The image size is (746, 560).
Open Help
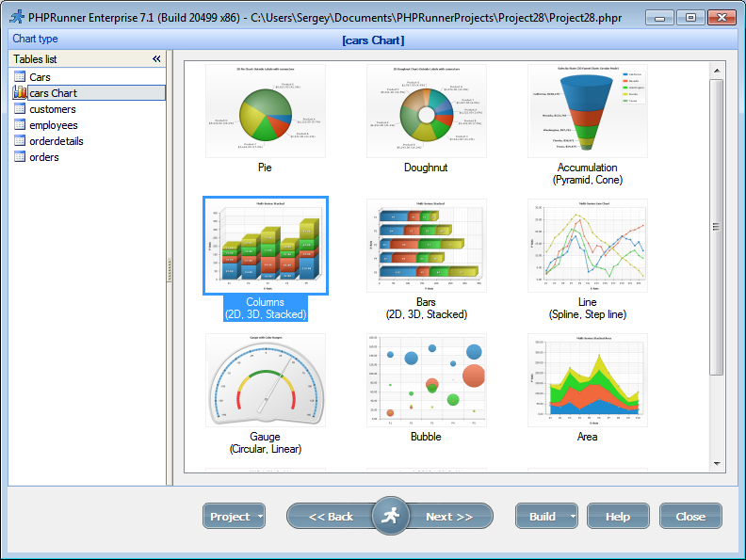point(618,517)
